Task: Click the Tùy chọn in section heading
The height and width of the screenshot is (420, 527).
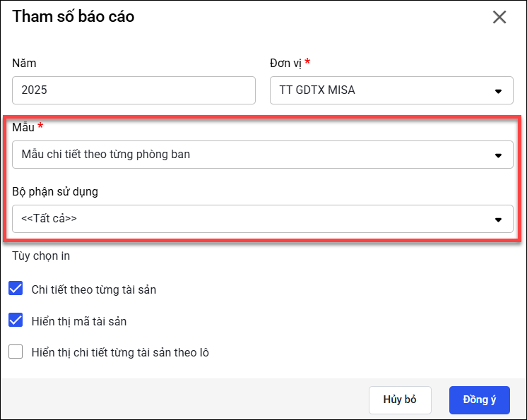Action: tap(41, 256)
